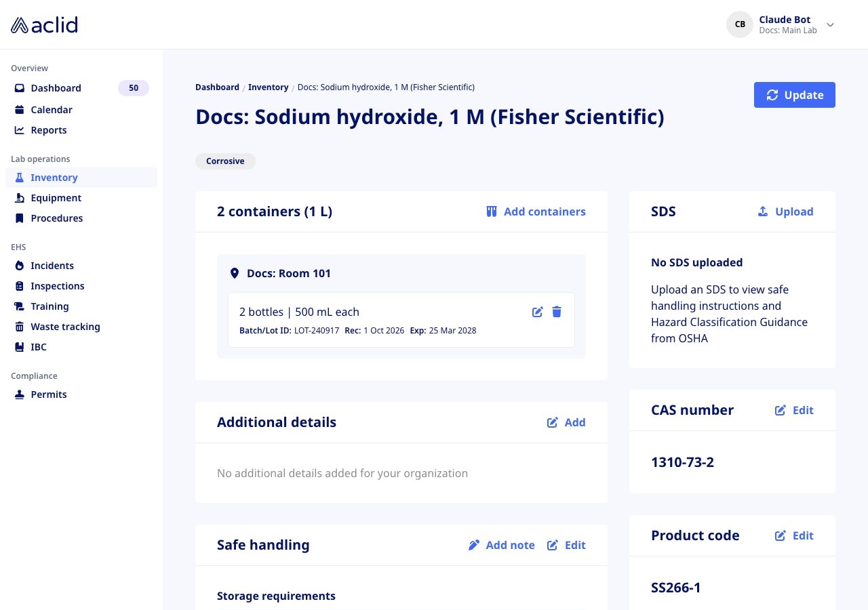Click the dashboard badge showing 50

pyautogui.click(x=134, y=88)
